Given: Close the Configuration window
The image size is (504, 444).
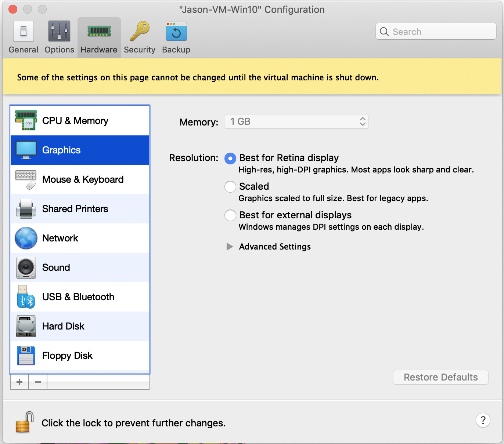Looking at the screenshot, I should [13, 9].
